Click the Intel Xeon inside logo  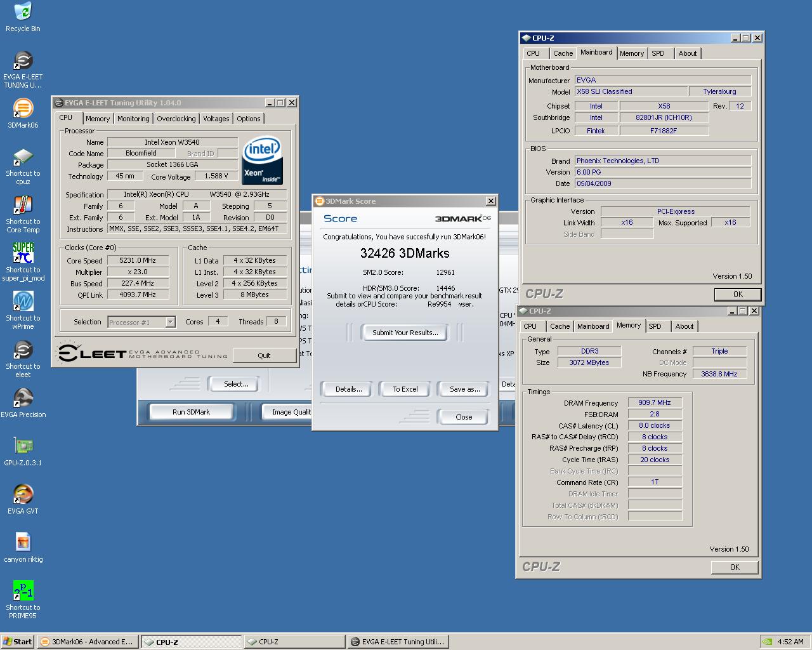pyautogui.click(x=263, y=160)
